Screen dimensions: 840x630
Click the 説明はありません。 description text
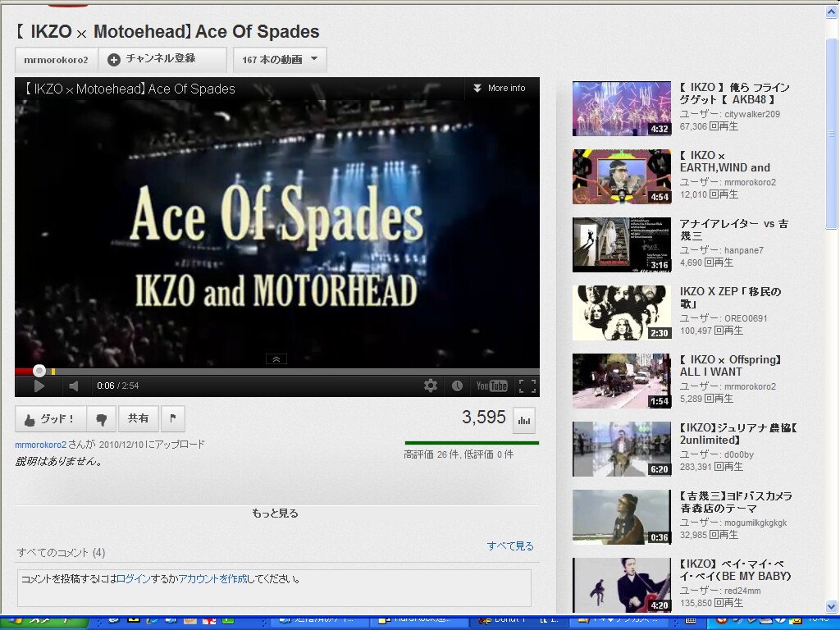coord(59,461)
